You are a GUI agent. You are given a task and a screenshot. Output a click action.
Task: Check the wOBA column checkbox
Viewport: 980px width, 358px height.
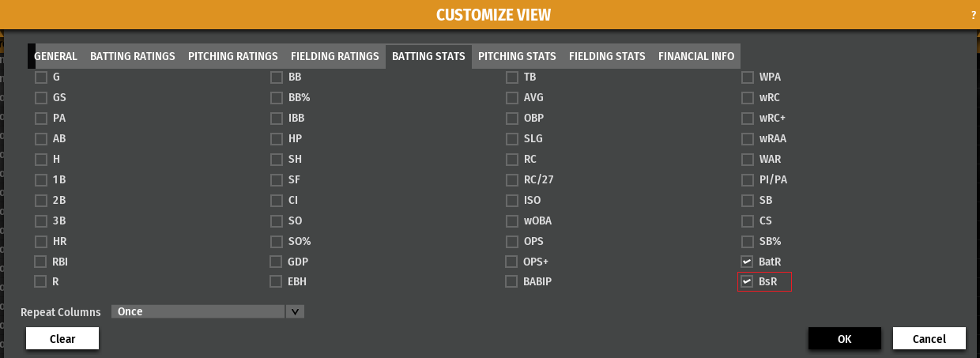(x=512, y=220)
